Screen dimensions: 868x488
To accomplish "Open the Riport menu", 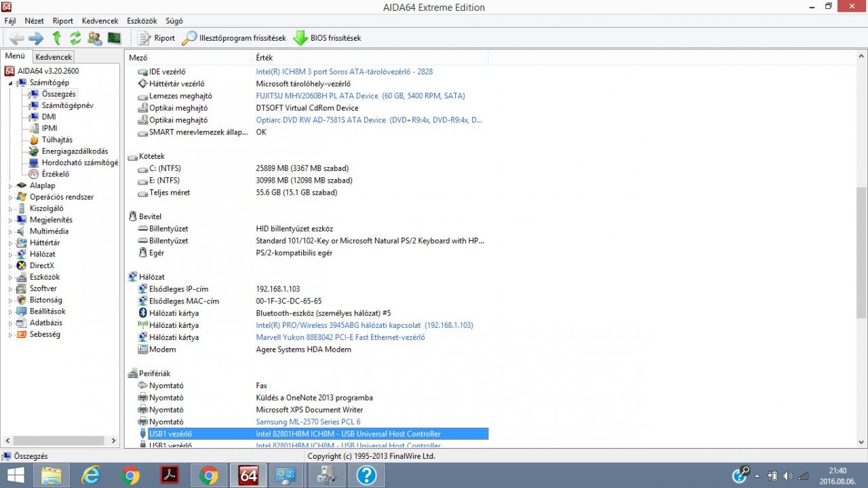I will tap(63, 21).
